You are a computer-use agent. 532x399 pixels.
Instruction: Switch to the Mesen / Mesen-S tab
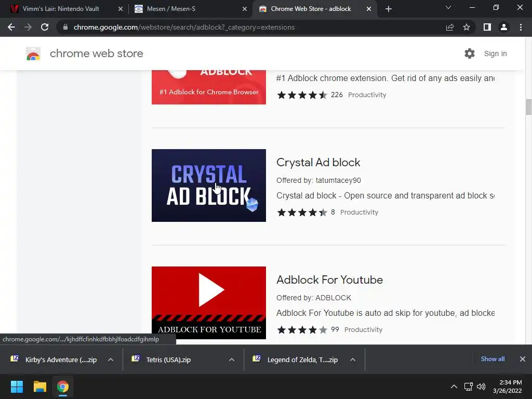point(171,9)
